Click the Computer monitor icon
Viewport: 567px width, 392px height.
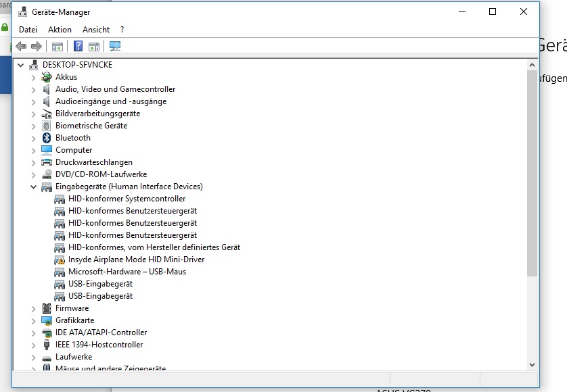coord(46,150)
